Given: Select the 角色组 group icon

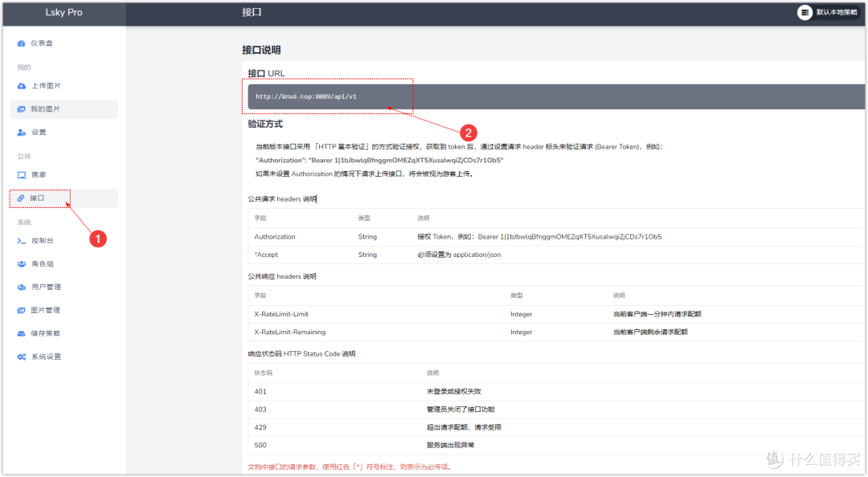Looking at the screenshot, I should [x=22, y=264].
